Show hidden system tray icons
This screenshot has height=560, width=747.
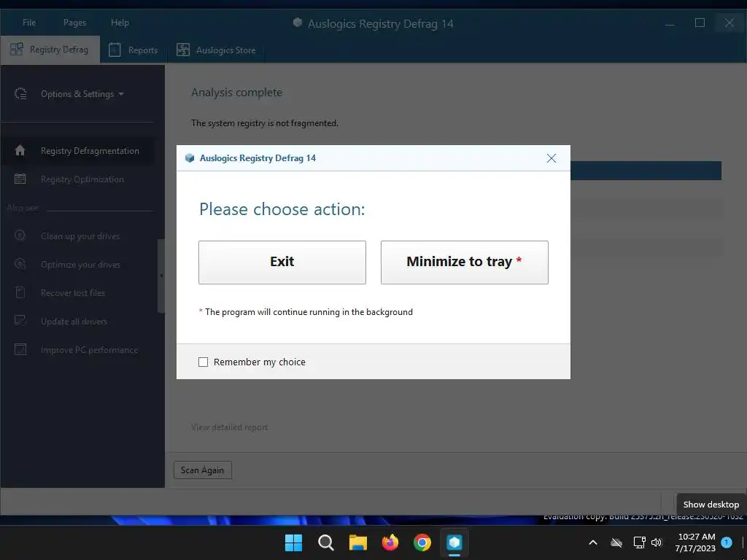pos(593,542)
